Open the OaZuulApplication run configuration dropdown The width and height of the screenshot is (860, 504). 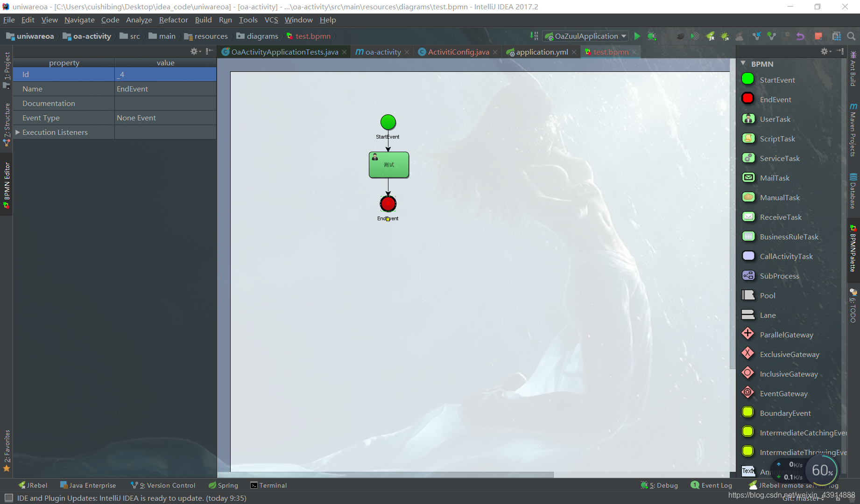coord(585,36)
